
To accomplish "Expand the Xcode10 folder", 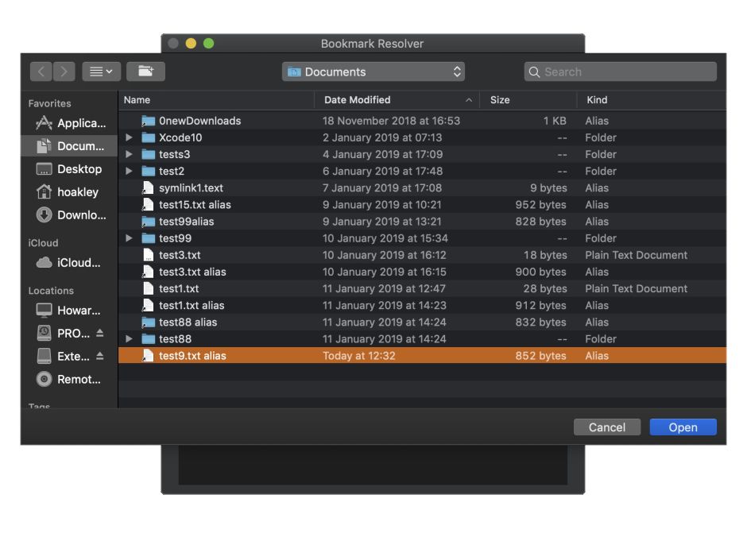I will coord(129,137).
